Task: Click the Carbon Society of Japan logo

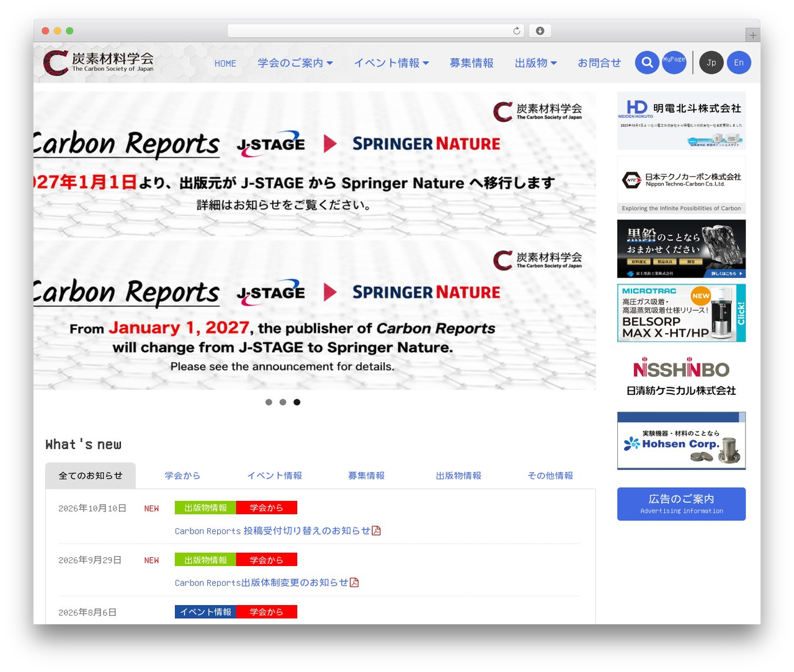Action: coord(99,63)
